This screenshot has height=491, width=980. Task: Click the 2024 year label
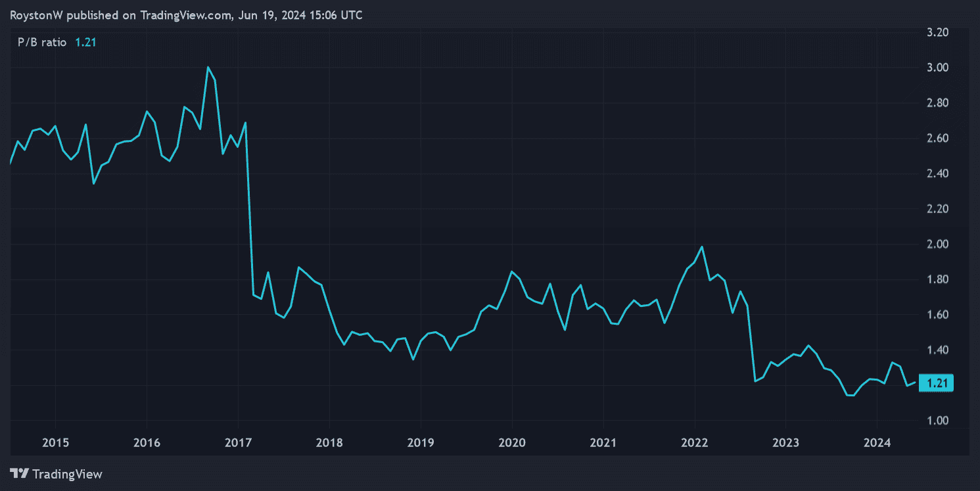877,443
